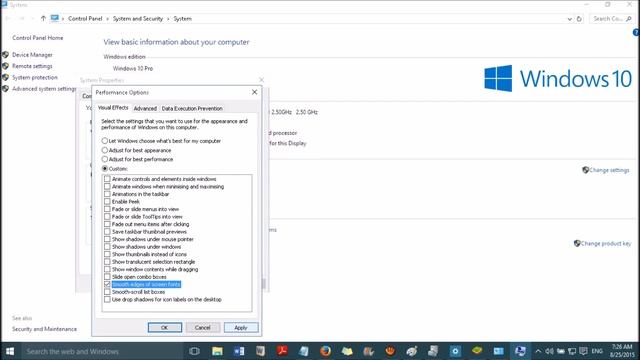Toggle the Enable Peek checkbox
The image size is (640, 360).
coord(107,202)
